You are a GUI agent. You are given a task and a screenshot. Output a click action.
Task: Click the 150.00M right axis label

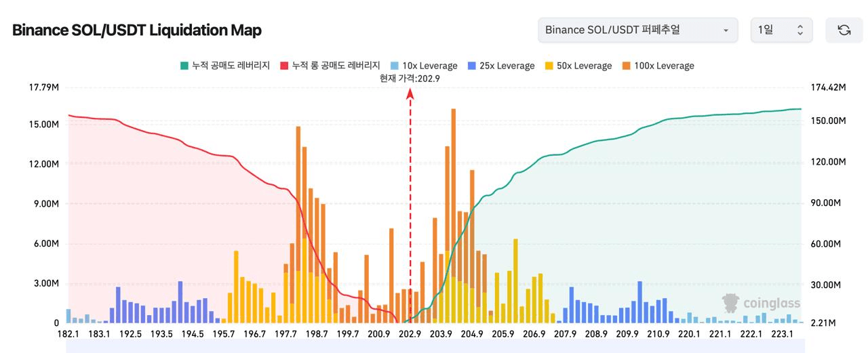(827, 121)
